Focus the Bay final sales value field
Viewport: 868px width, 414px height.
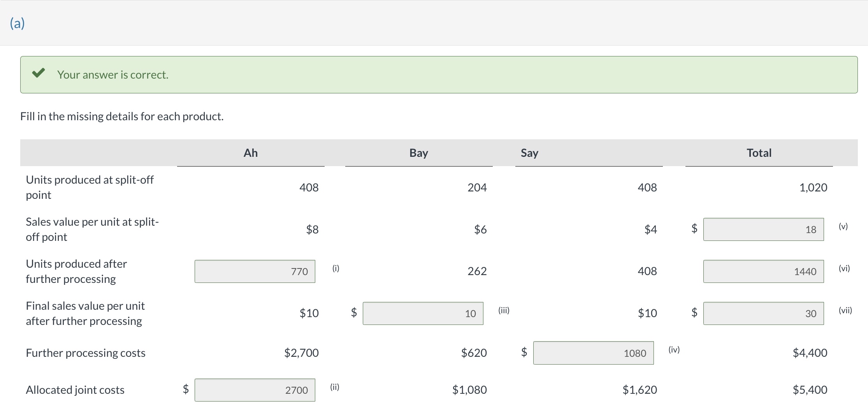423,314
